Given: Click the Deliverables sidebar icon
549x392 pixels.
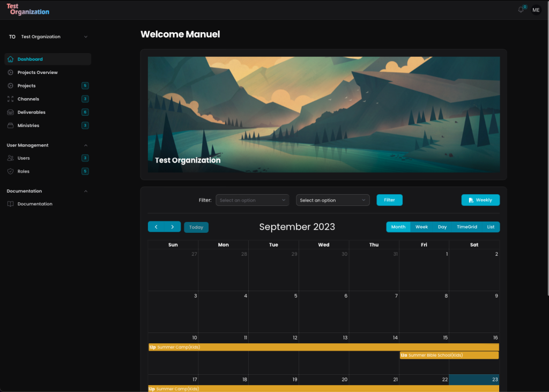Looking at the screenshot, I should click(x=11, y=113).
